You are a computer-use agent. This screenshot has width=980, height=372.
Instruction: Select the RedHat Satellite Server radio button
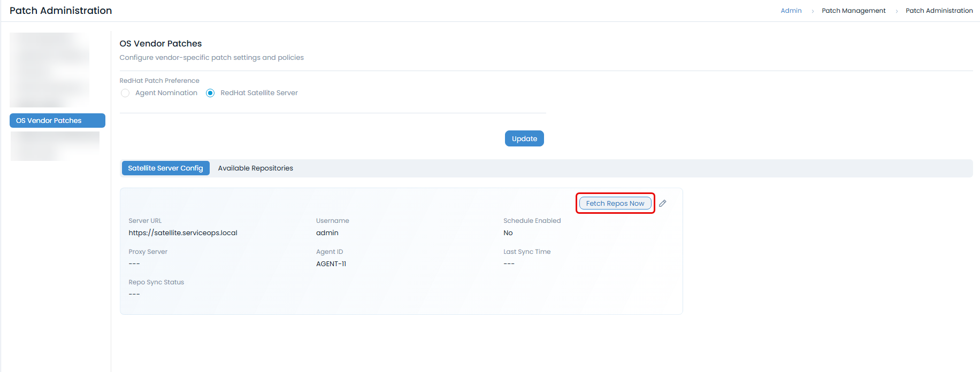point(210,93)
